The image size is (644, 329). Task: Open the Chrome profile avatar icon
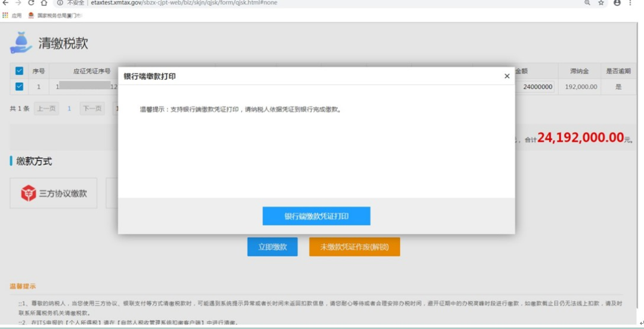[x=617, y=2]
